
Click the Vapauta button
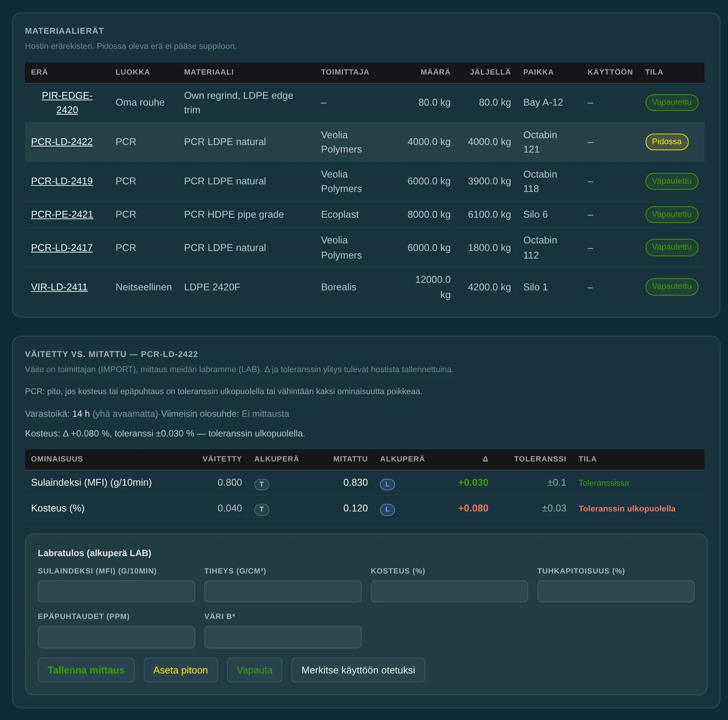255,670
